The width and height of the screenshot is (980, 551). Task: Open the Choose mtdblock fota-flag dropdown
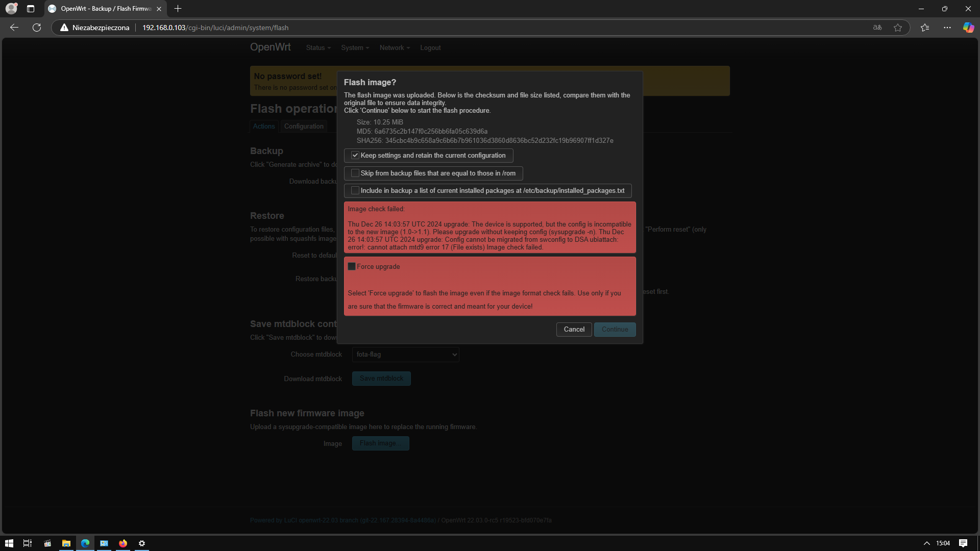click(x=406, y=355)
